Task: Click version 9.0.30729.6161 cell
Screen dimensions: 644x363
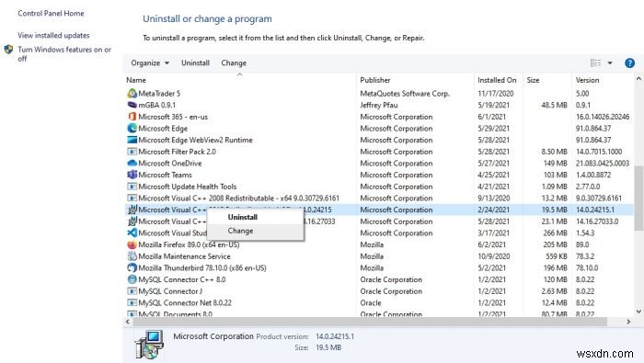Action: click(x=598, y=199)
